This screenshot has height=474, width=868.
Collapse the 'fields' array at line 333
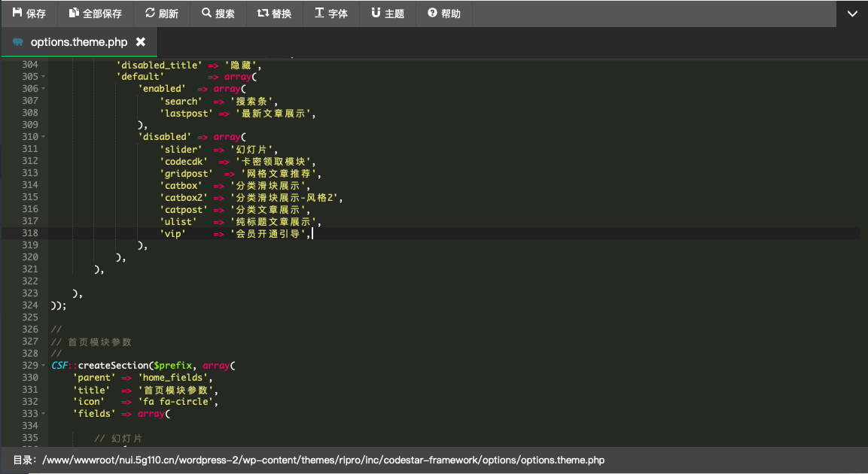(x=44, y=414)
